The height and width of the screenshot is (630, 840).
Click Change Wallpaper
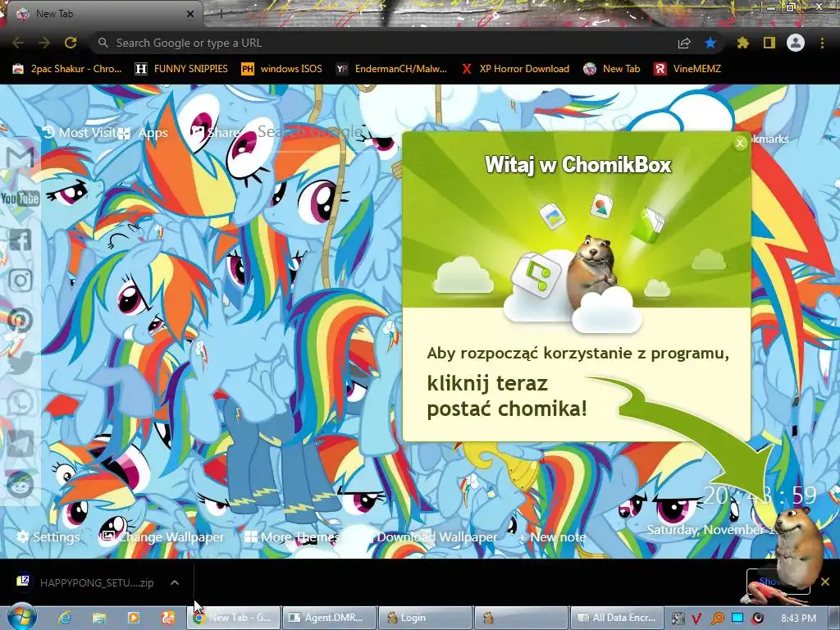pos(163,536)
